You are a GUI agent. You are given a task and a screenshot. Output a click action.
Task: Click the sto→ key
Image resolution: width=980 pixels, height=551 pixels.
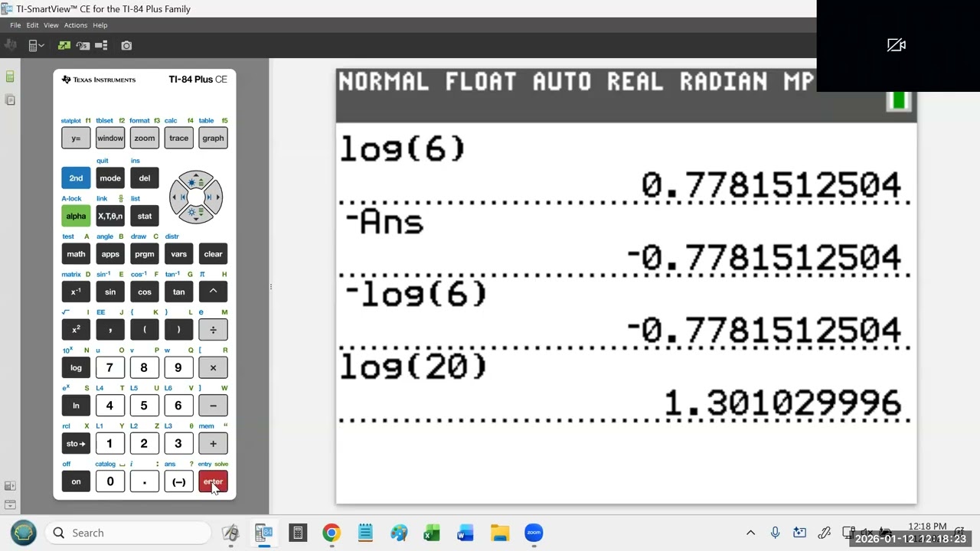coord(76,444)
